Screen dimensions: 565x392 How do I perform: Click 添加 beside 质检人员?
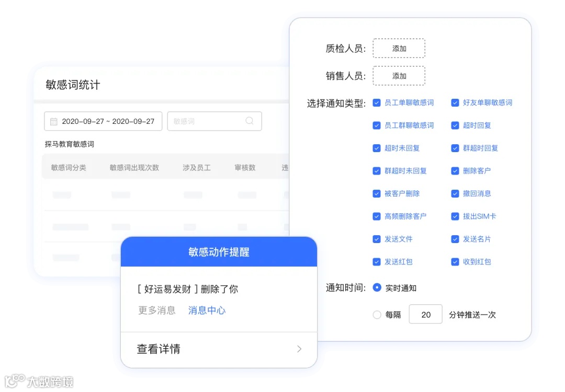click(399, 48)
